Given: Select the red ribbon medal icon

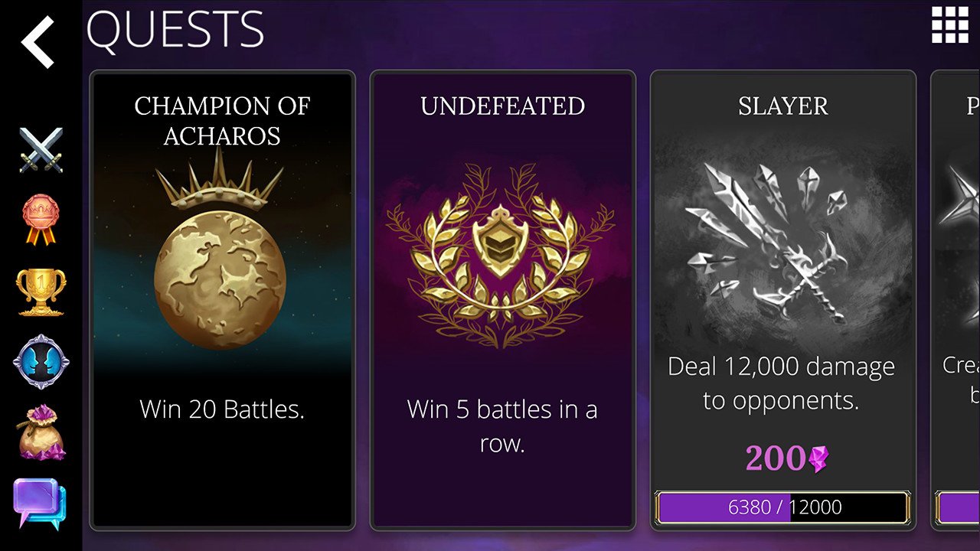Looking at the screenshot, I should [x=41, y=220].
